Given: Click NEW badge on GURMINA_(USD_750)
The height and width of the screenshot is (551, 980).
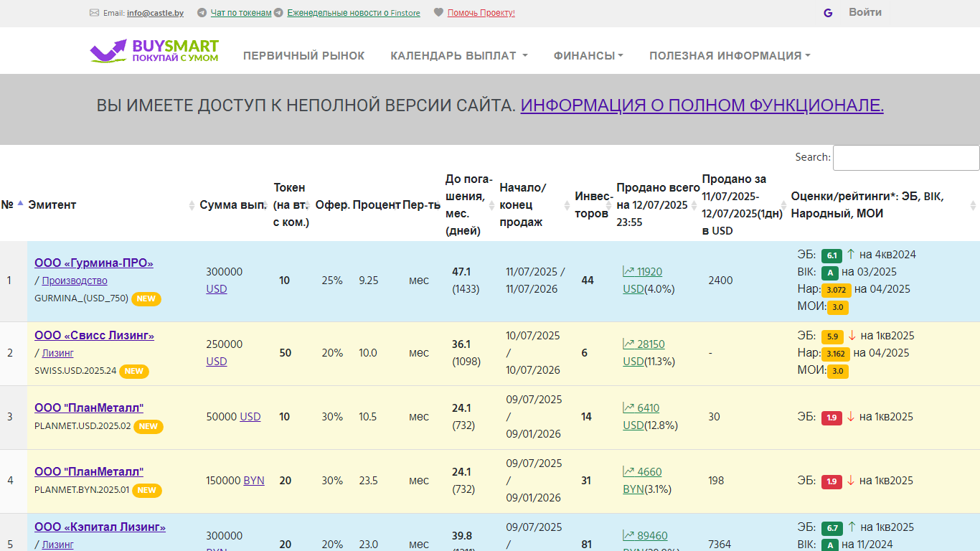Looking at the screenshot, I should coord(147,298).
